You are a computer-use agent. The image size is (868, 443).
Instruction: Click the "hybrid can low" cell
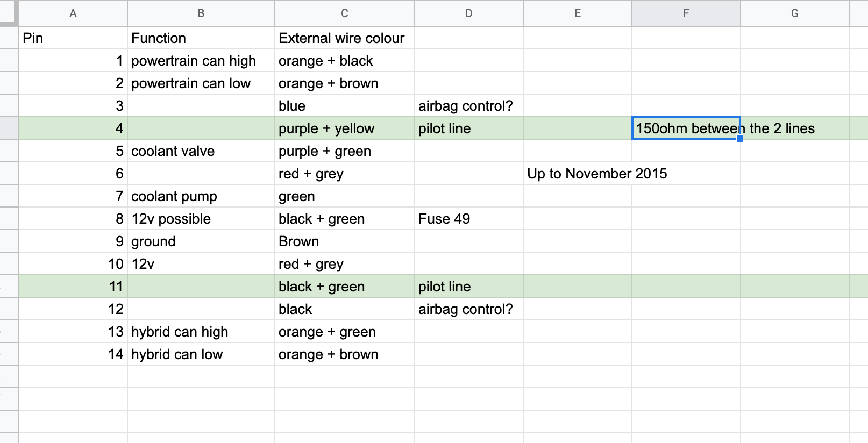pos(201,354)
